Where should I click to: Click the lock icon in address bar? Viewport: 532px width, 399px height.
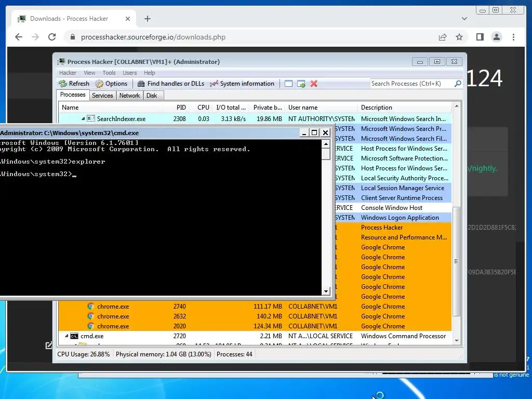tap(72, 37)
